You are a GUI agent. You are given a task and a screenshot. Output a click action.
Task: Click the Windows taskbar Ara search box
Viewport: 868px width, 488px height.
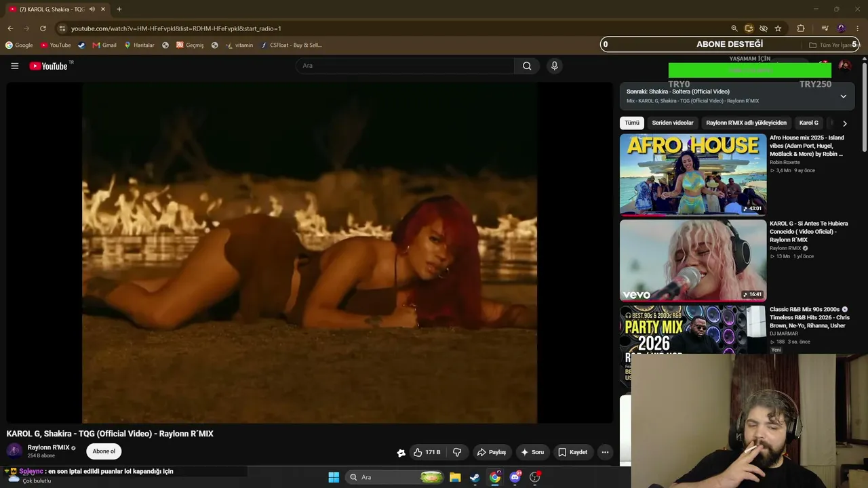[x=395, y=477]
